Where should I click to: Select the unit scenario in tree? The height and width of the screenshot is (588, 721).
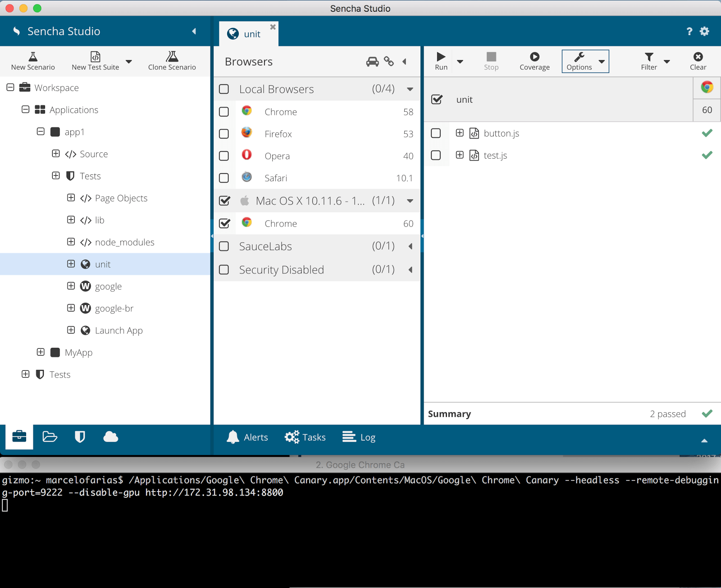tap(103, 264)
